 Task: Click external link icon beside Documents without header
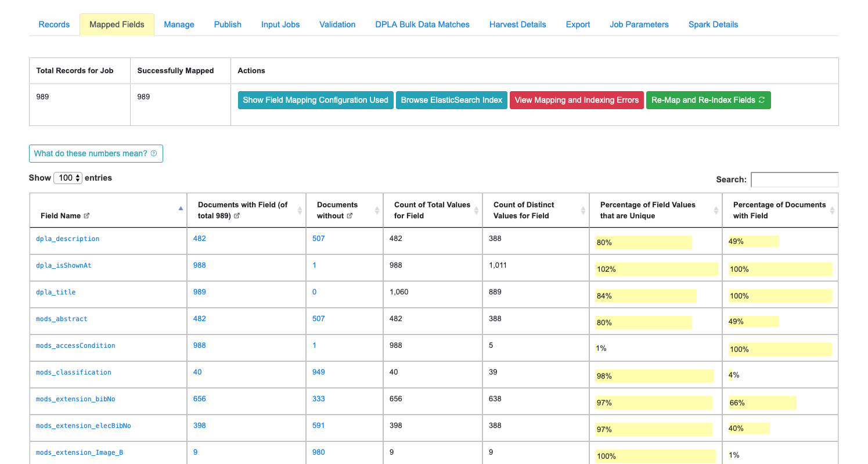click(x=350, y=215)
